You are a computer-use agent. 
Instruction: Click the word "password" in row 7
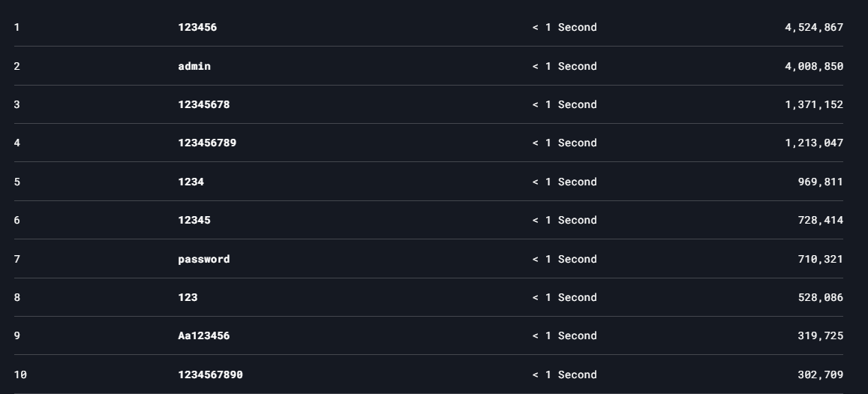click(204, 260)
